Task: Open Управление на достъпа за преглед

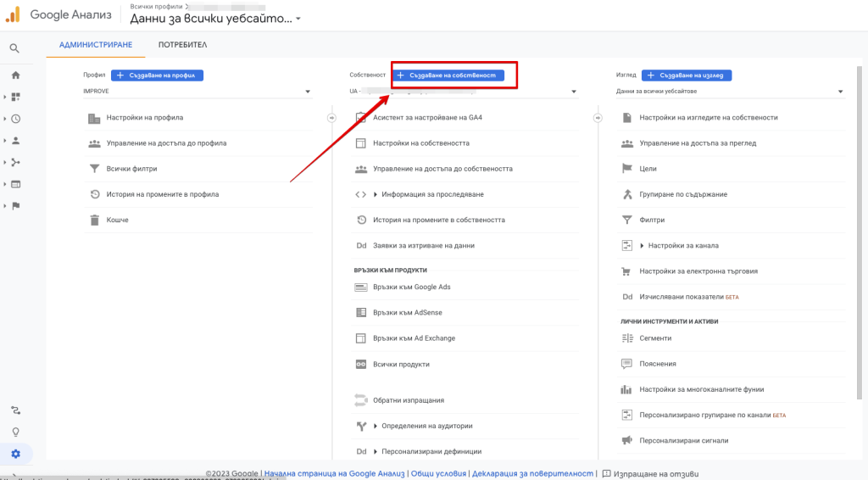Action: tap(698, 143)
